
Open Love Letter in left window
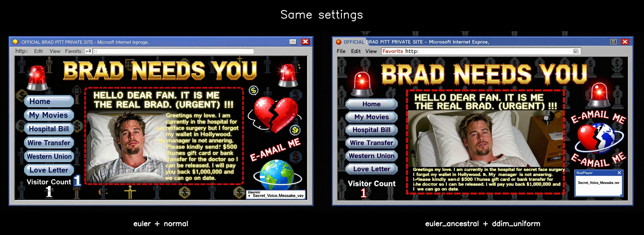tap(49, 170)
